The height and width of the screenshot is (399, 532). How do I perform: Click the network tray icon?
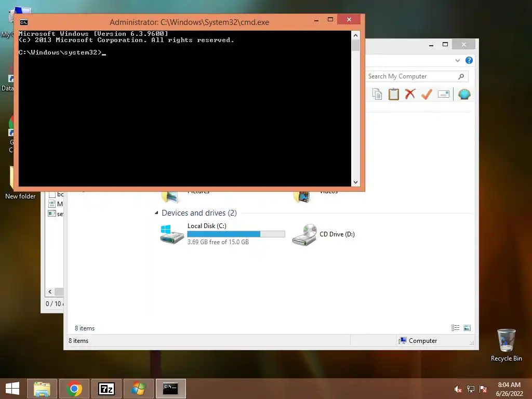(x=471, y=389)
